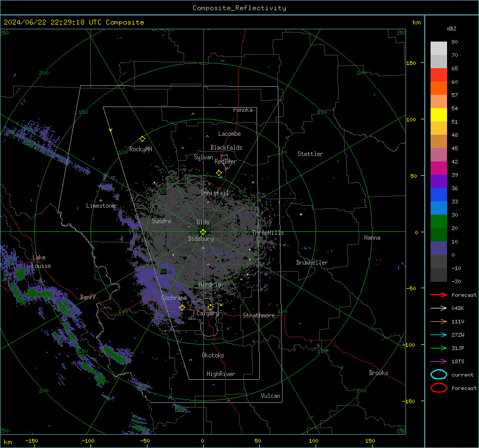479x448 pixels.
Task: Click the asterisk marker above Limestone
Action: tap(101, 201)
